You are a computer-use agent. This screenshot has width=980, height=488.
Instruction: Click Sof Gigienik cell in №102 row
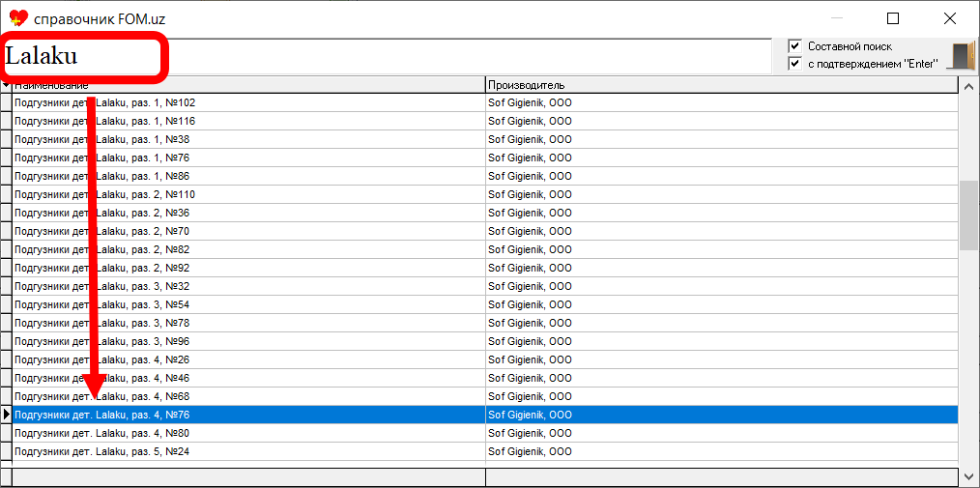[x=722, y=103]
